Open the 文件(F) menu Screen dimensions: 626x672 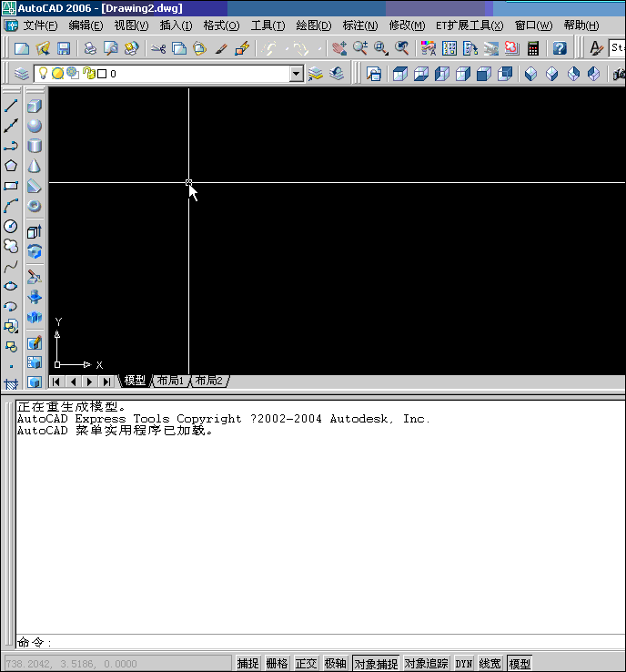pos(40,25)
